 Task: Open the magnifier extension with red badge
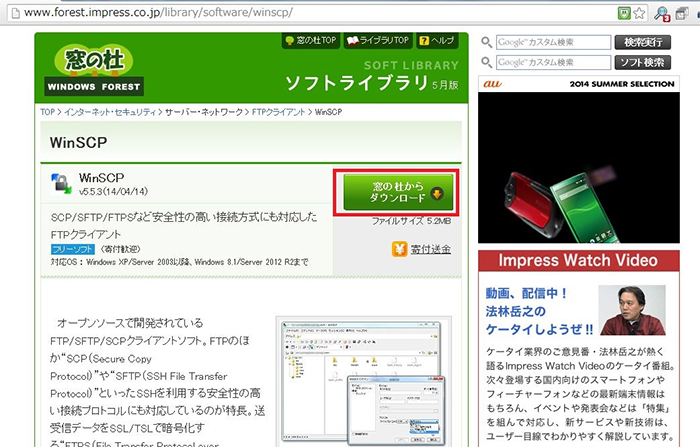click(x=662, y=14)
